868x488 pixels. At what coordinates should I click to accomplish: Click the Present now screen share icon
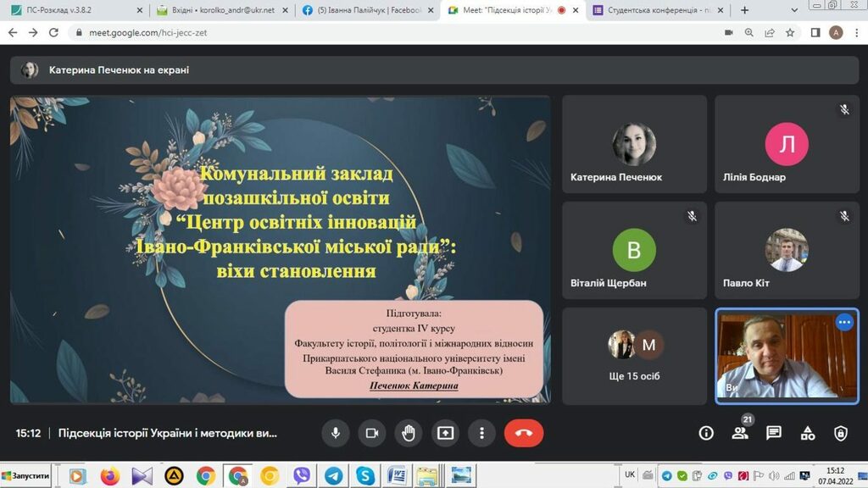[445, 433]
